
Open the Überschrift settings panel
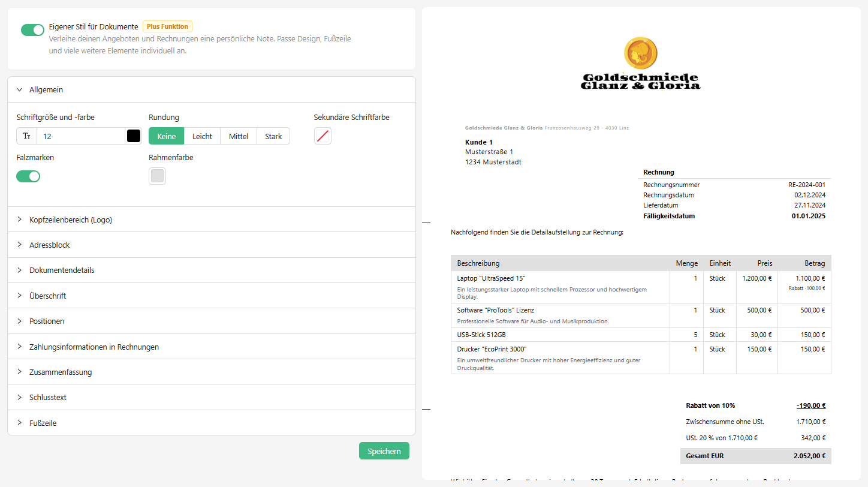(48, 295)
